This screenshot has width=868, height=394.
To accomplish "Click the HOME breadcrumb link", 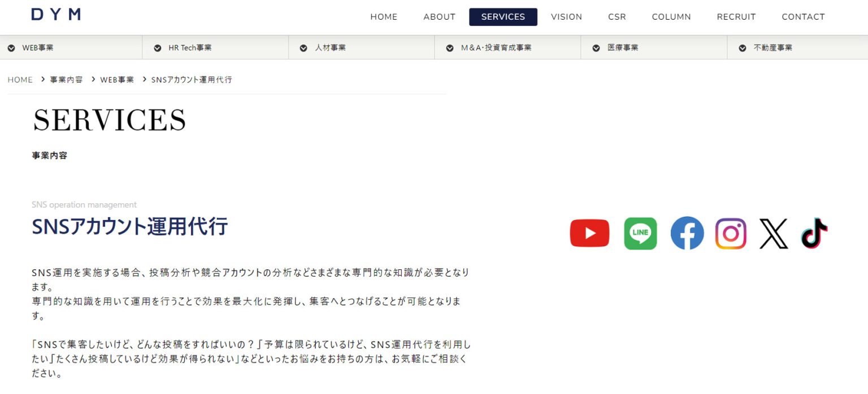I will (20, 80).
